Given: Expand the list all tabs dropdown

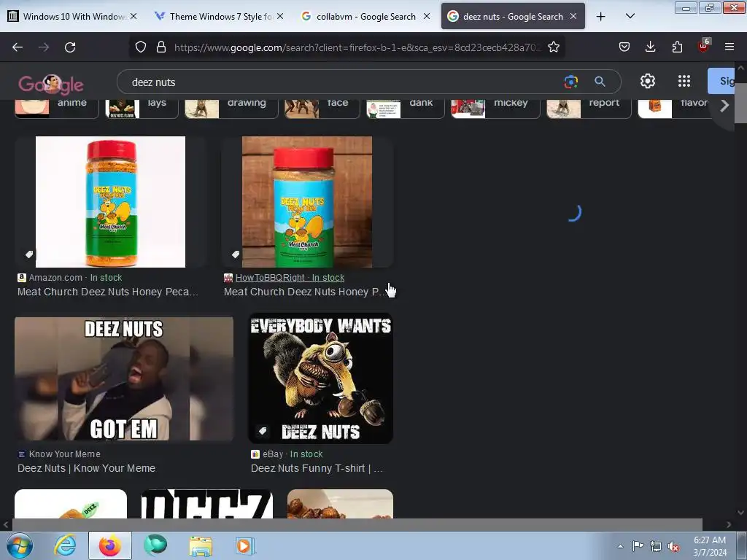Looking at the screenshot, I should tap(630, 16).
